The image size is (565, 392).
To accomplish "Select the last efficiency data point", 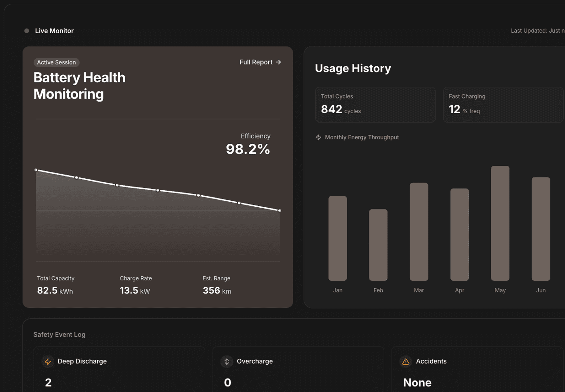I will (x=279, y=210).
